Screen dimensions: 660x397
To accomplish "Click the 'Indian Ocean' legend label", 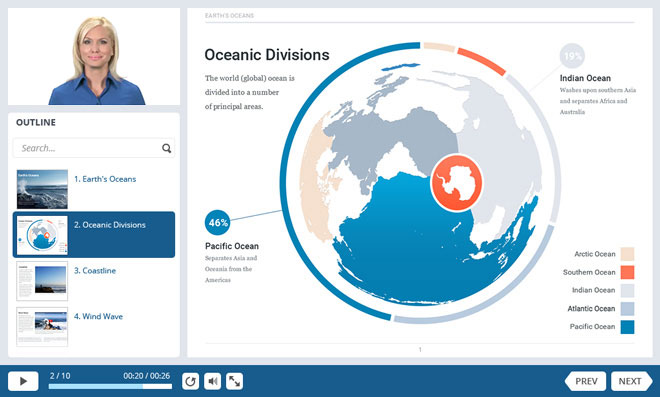I will (593, 290).
